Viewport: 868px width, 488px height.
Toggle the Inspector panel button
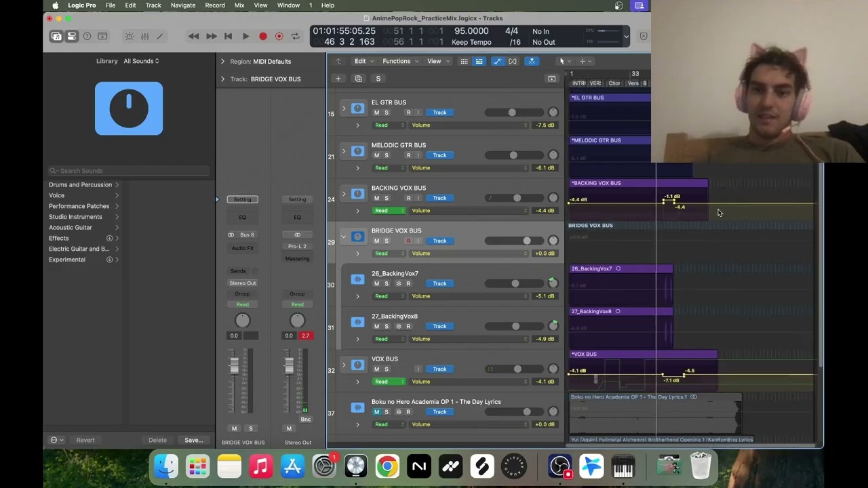(71, 36)
